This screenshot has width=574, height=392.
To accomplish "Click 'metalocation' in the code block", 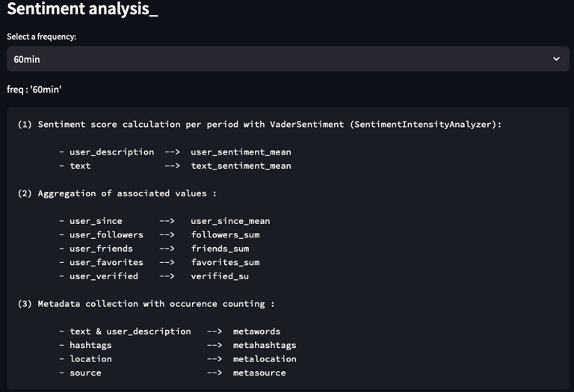I will point(265,359).
